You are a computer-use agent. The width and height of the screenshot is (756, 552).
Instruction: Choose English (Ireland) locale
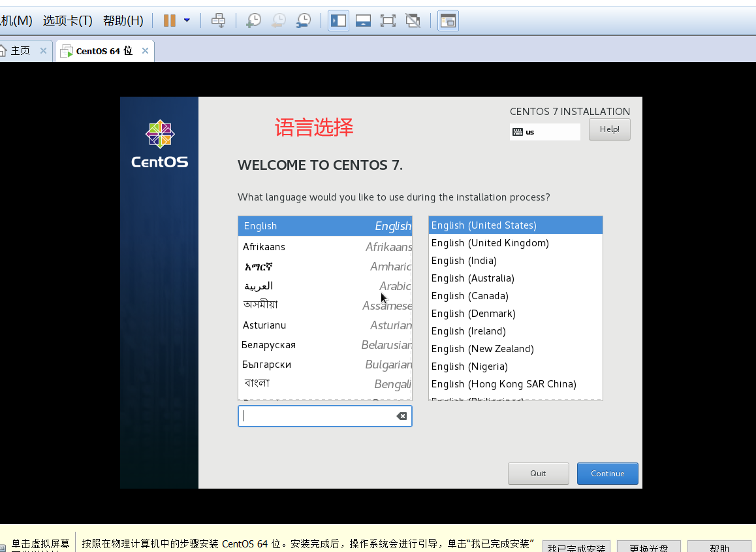(515, 331)
